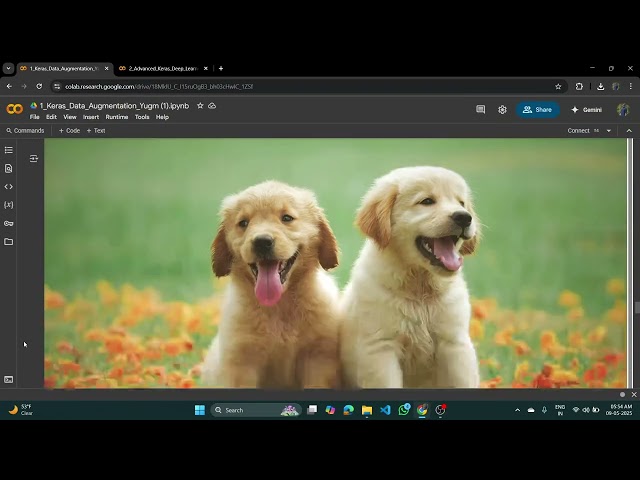Open the Code snippets sidebar icon
Image resolution: width=640 pixels, height=480 pixels.
[9, 187]
